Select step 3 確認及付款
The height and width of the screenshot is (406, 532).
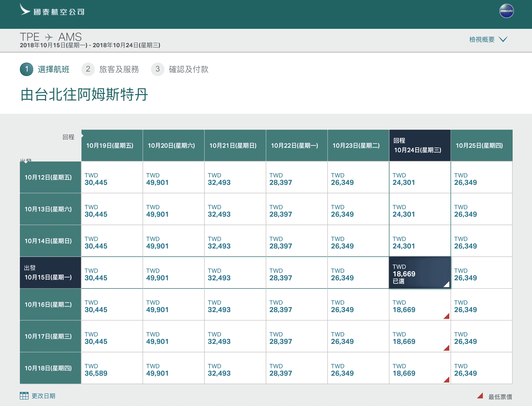[x=180, y=69]
